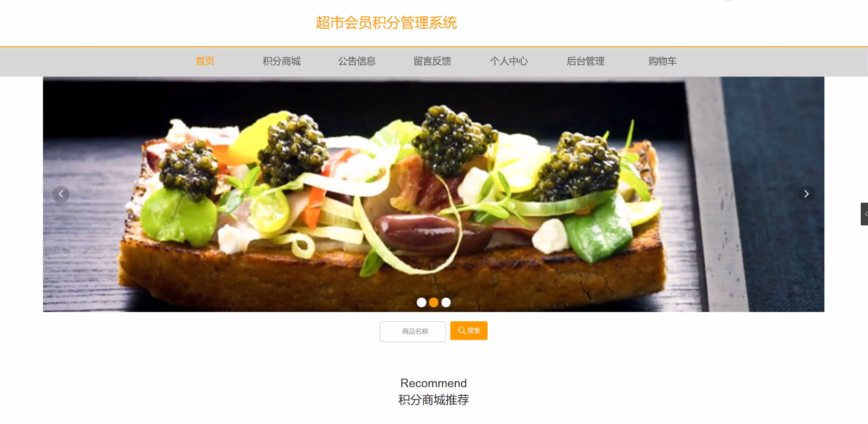The image size is (868, 424).
Task: Click the 商品名称 search field
Action: coord(413,331)
